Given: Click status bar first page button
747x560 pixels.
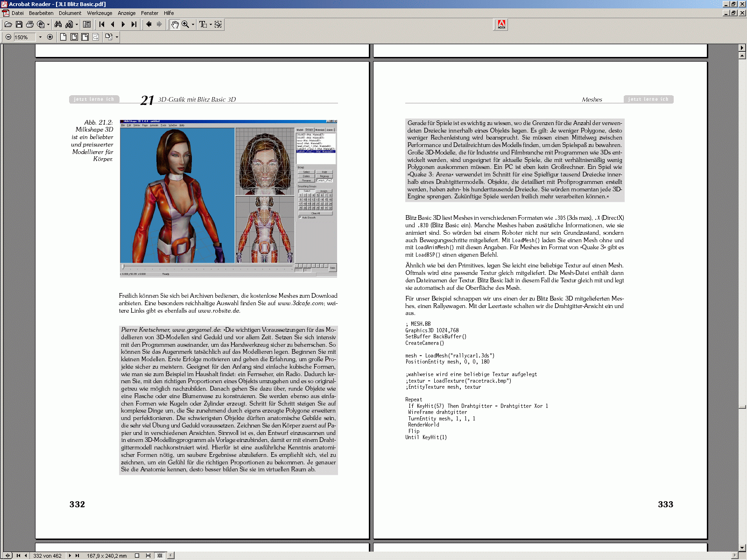Looking at the screenshot, I should click(18, 556).
